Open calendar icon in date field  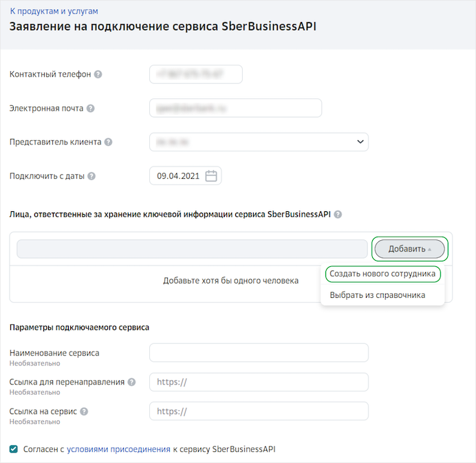coord(211,176)
